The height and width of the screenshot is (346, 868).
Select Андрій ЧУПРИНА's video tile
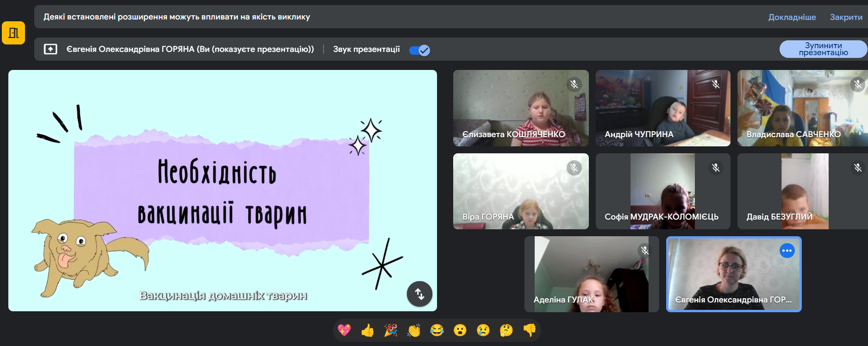tap(663, 108)
